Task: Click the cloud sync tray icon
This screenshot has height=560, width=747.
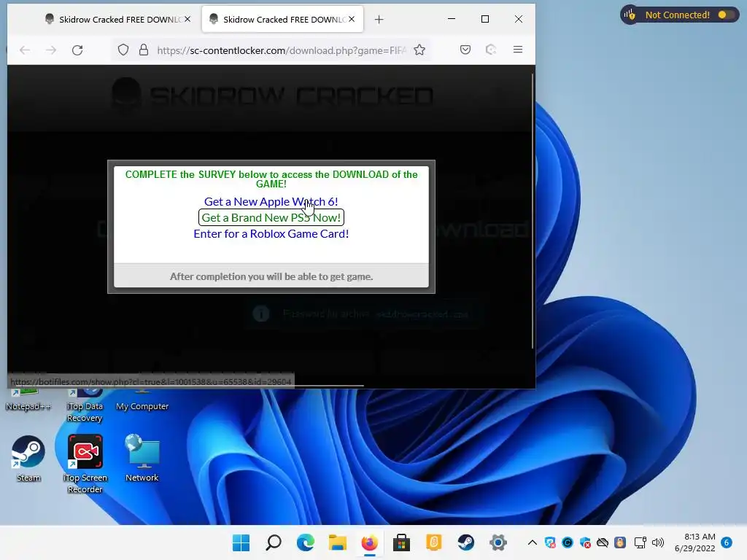Action: (x=603, y=542)
